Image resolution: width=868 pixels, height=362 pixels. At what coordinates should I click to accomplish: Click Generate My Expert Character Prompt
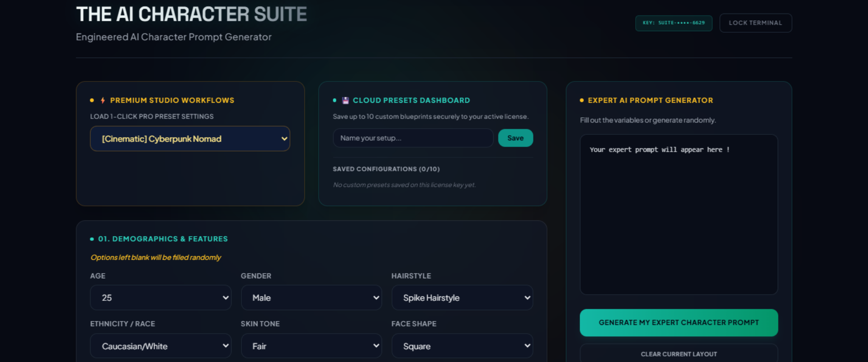679,323
